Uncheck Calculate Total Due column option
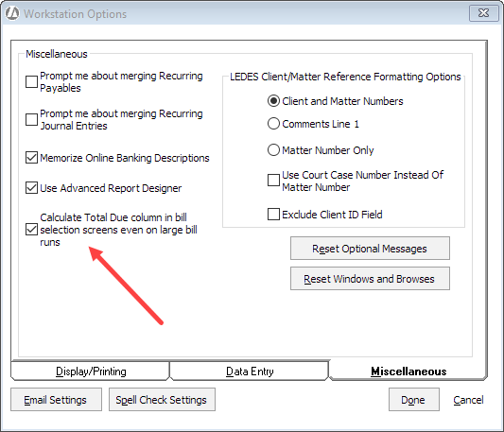Viewport: 504px width, 432px height. coord(31,230)
